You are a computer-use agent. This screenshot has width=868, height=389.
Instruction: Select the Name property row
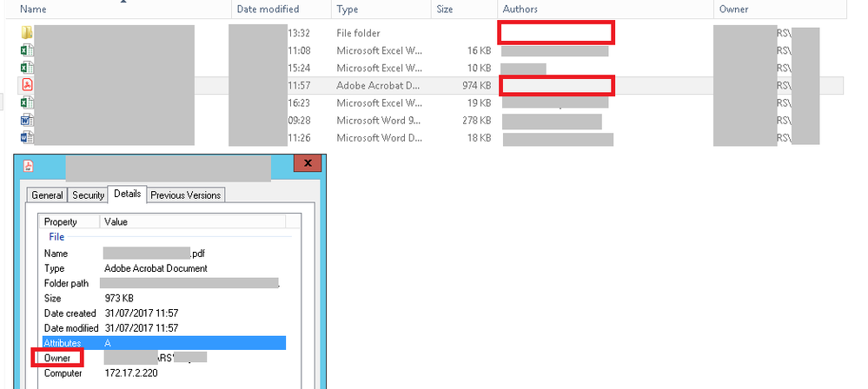click(164, 254)
